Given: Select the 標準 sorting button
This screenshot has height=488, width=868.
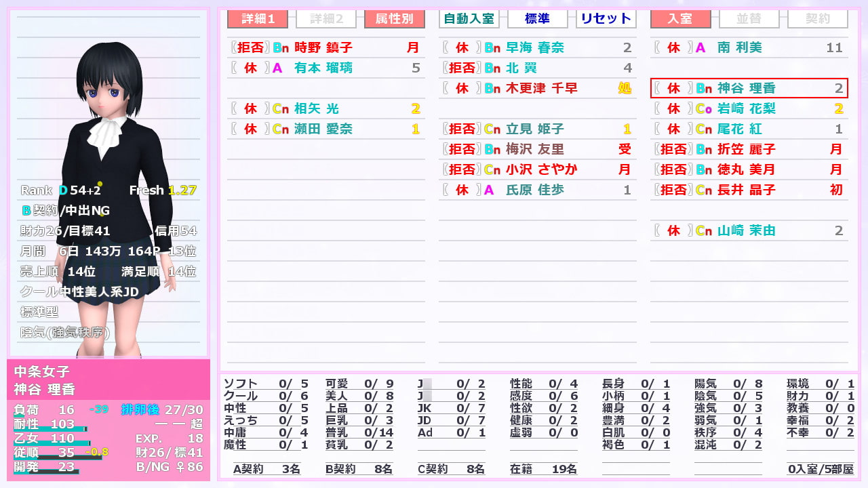Looking at the screenshot, I should coord(537,18).
